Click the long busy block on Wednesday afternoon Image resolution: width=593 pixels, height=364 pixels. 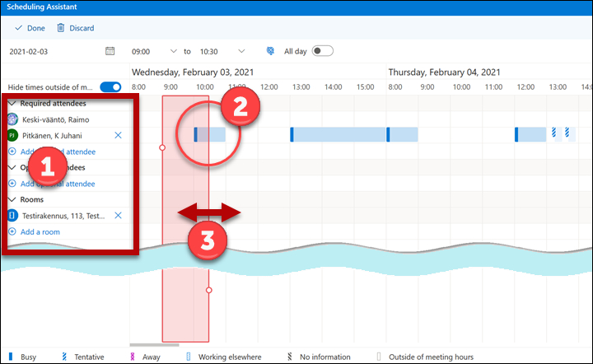coord(338,135)
